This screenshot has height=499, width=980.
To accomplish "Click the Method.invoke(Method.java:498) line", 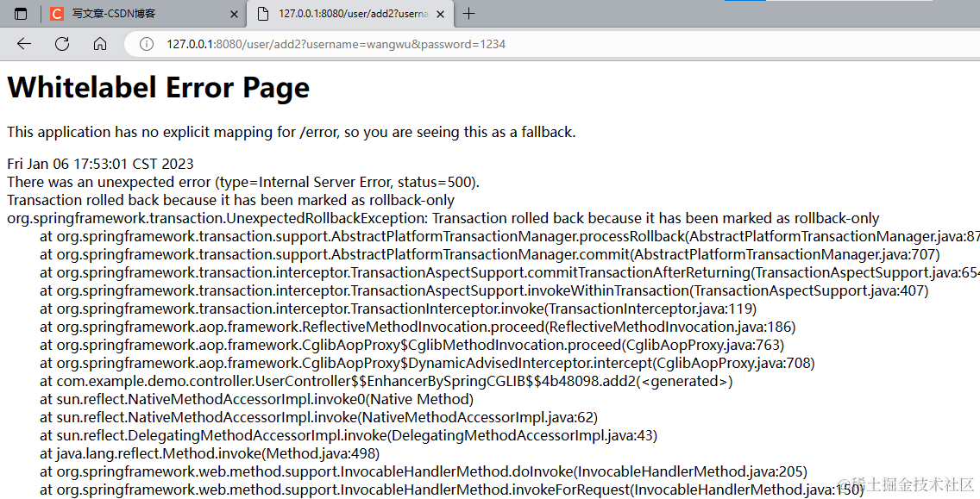I will tap(210, 453).
